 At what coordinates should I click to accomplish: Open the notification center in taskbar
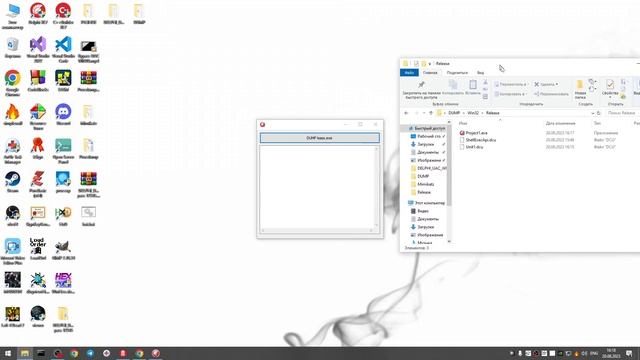tap(629, 353)
